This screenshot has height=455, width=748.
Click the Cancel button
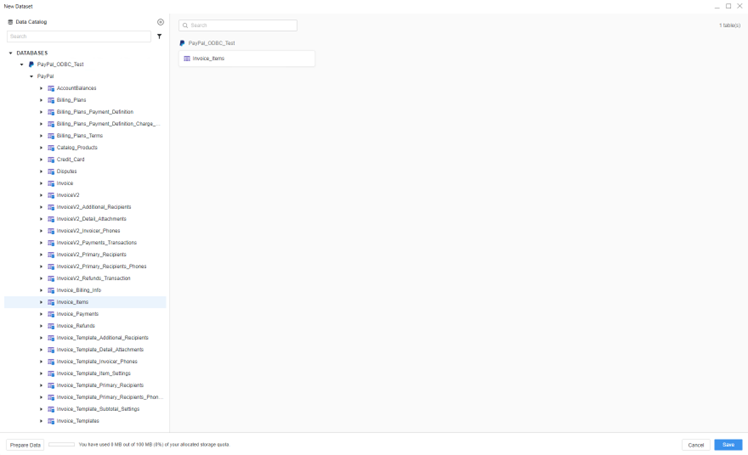[x=695, y=445]
